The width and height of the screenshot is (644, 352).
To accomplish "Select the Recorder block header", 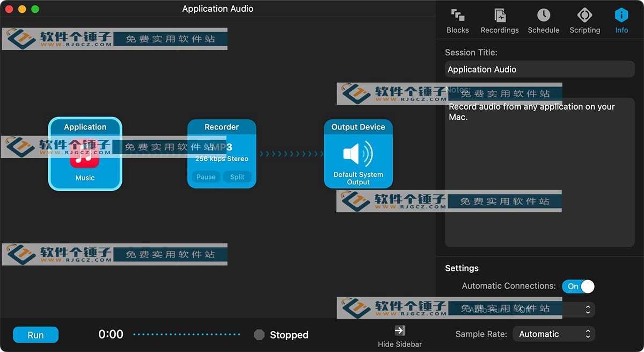I will [222, 127].
